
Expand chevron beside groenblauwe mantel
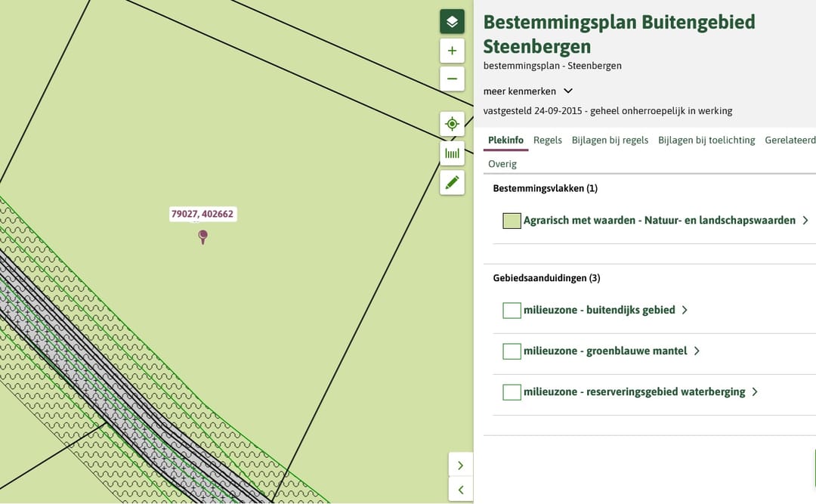pyautogui.click(x=697, y=351)
